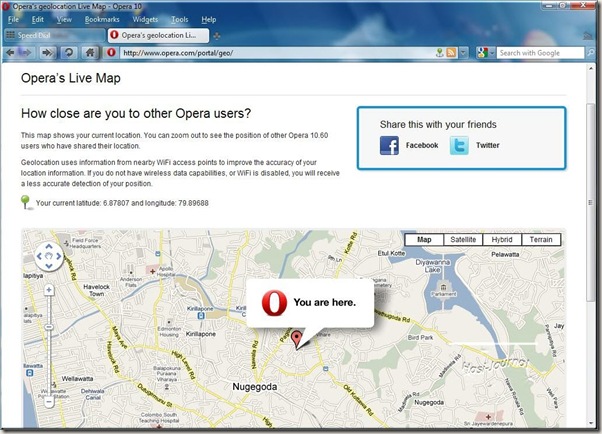Click the page vertical scrollbar thumb
Image resolution: width=602 pixels, height=434 pixels.
click(x=590, y=202)
